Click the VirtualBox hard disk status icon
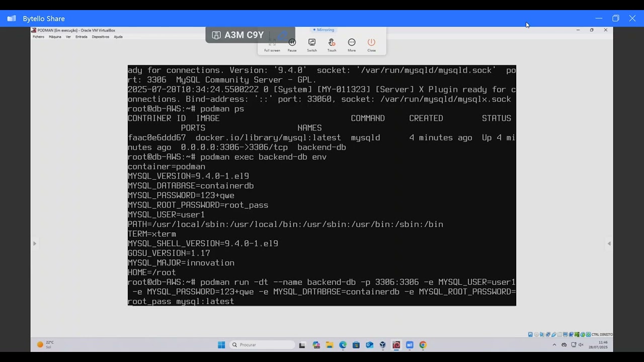The image size is (644, 362). point(531,334)
